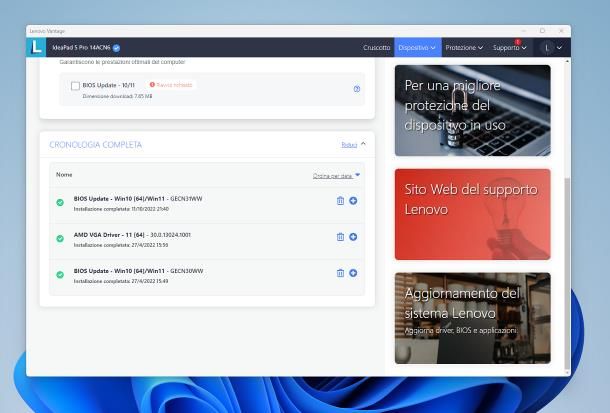The height and width of the screenshot is (413, 610).
Task: Click the info icon for BIOS Update 10/11
Action: [357, 89]
